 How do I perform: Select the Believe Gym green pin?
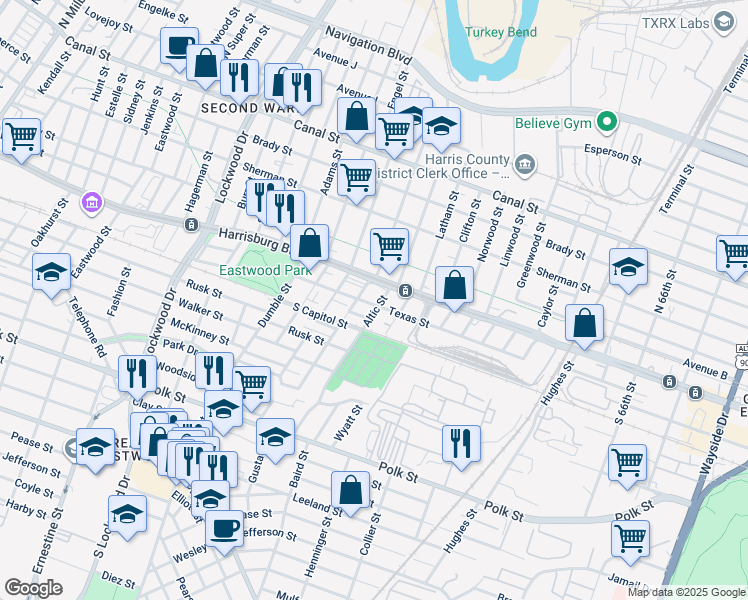click(607, 121)
